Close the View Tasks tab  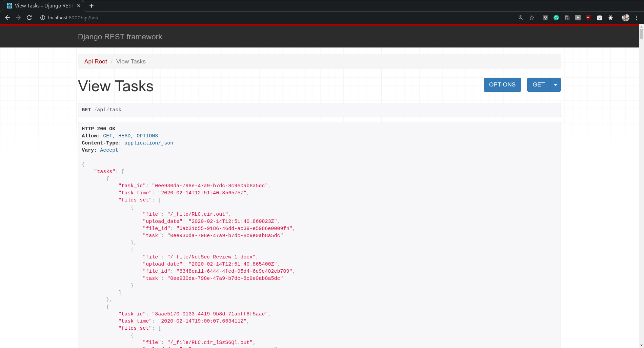point(79,6)
